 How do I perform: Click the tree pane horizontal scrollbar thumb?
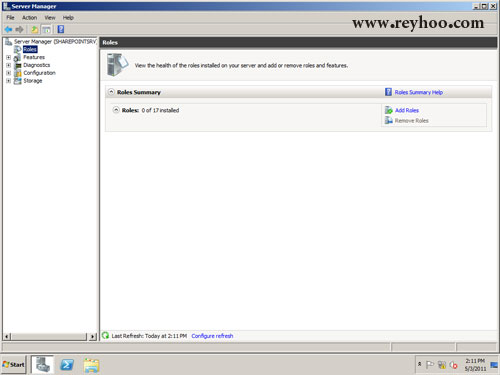[x=48, y=337]
